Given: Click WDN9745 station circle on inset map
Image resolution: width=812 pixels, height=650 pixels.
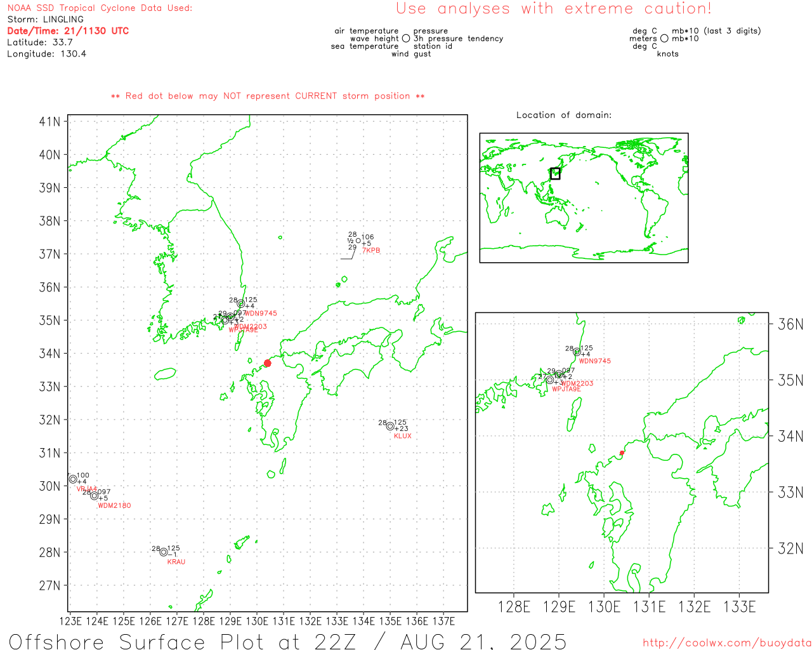Looking at the screenshot, I should [x=577, y=352].
